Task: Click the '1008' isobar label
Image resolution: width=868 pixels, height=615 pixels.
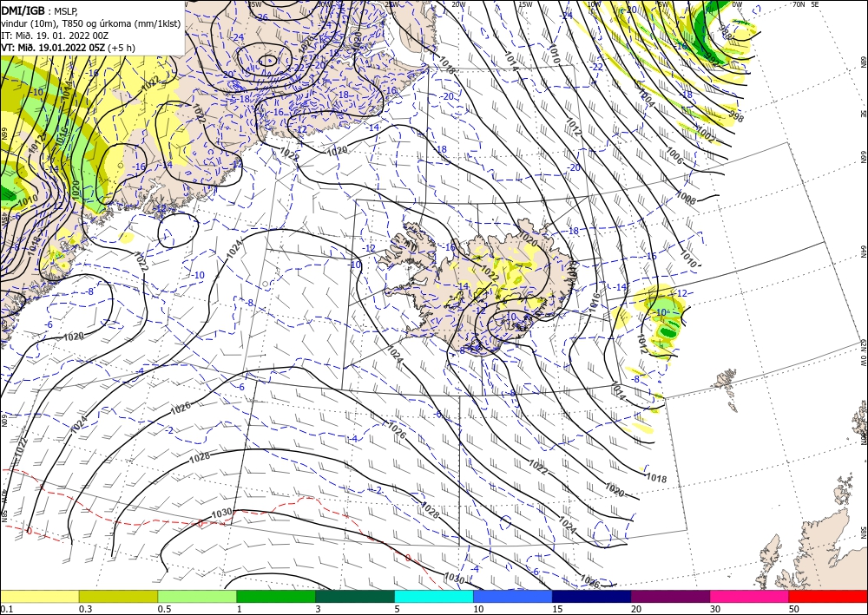Action: (x=687, y=198)
